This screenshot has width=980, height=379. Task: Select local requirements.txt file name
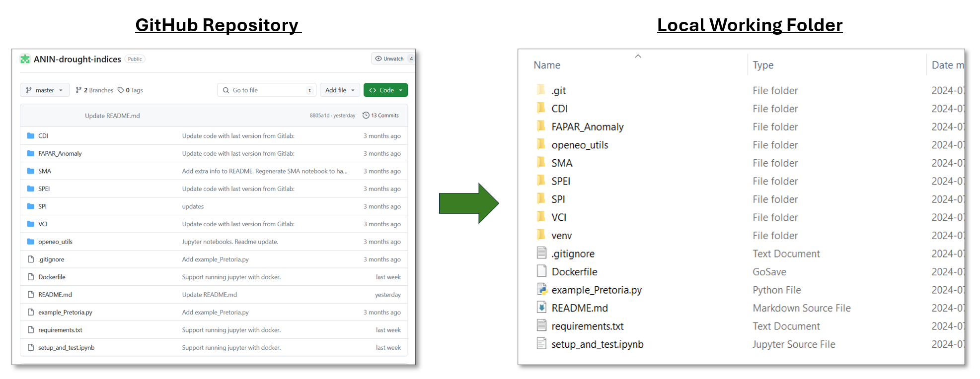click(588, 326)
